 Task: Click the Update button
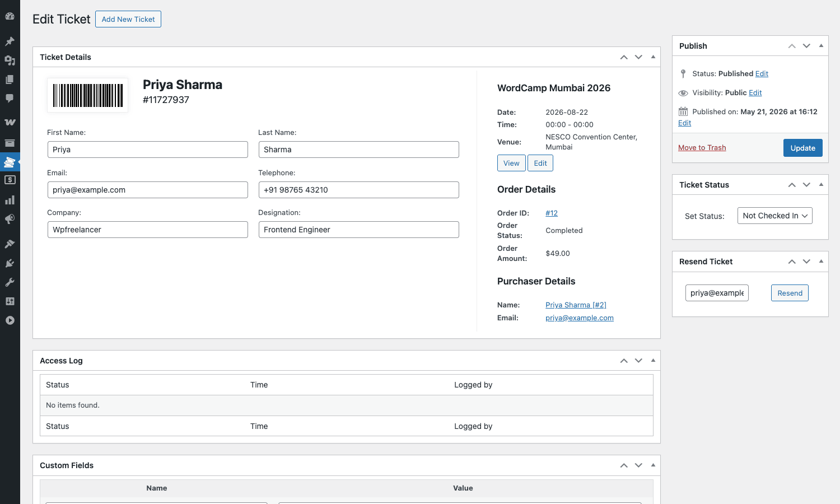[x=802, y=148]
